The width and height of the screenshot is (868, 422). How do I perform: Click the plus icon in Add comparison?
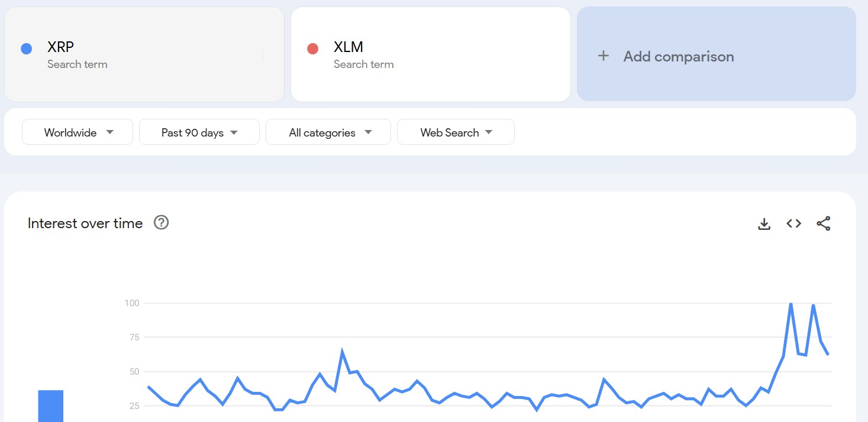[603, 56]
